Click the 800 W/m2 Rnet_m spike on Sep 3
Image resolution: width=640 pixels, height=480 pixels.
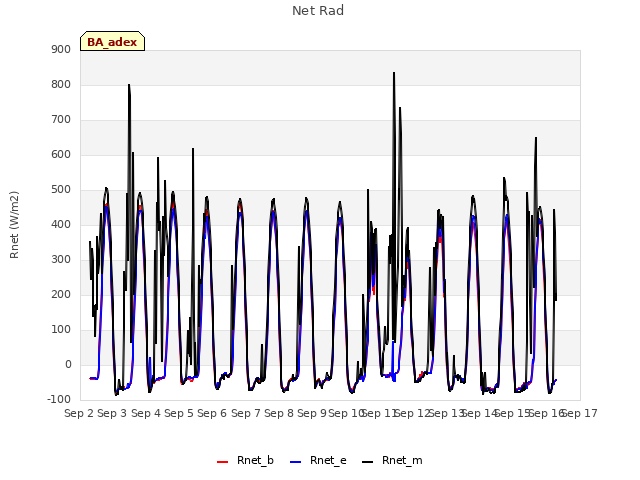pos(129,85)
